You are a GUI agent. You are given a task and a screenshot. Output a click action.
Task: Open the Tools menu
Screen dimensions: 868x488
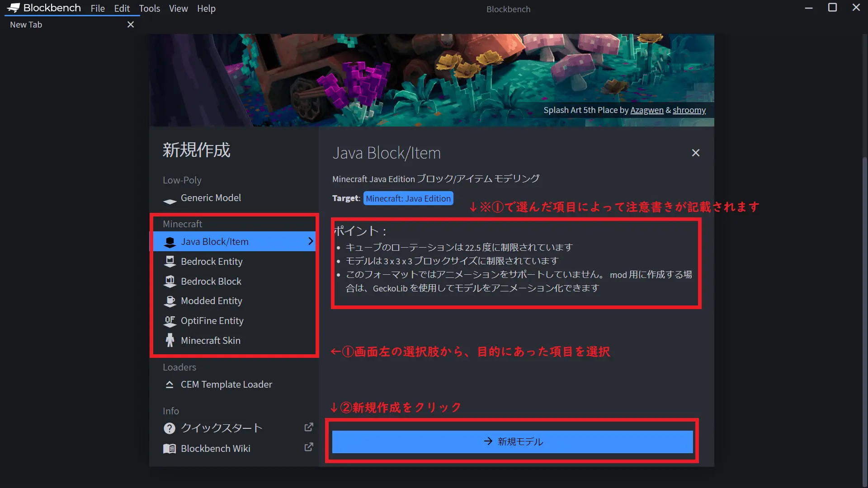[149, 9]
